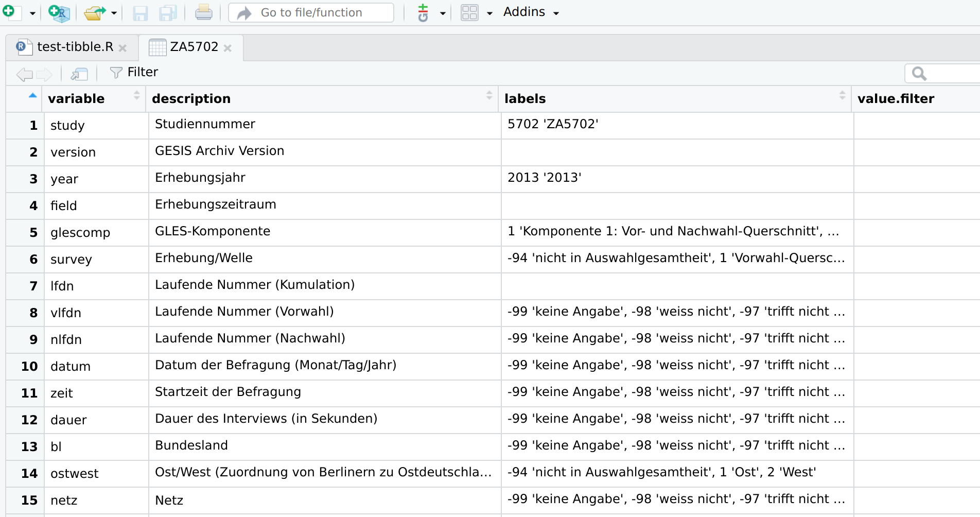Toggle sort on the labels column
The width and height of the screenshot is (980, 517).
(842, 95)
